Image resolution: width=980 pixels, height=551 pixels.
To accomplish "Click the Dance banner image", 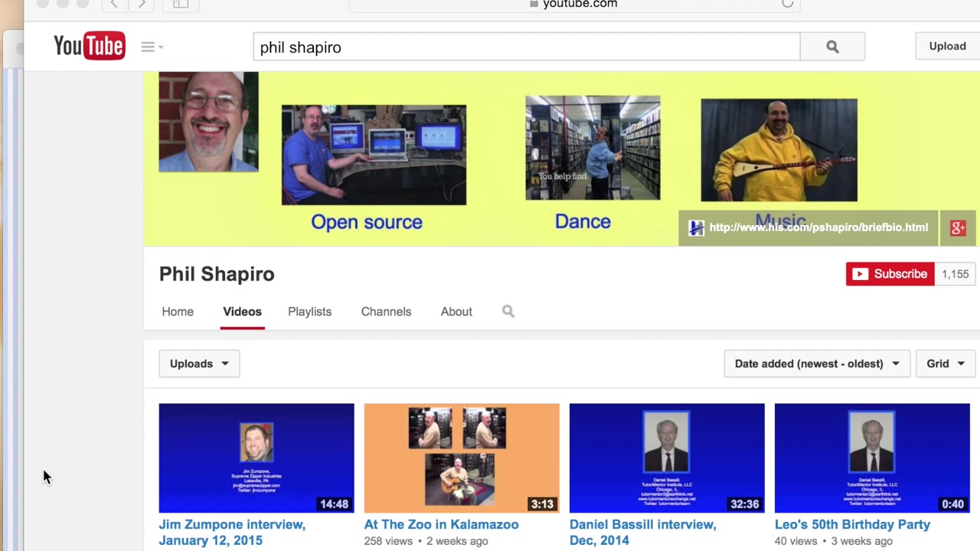I will (593, 148).
